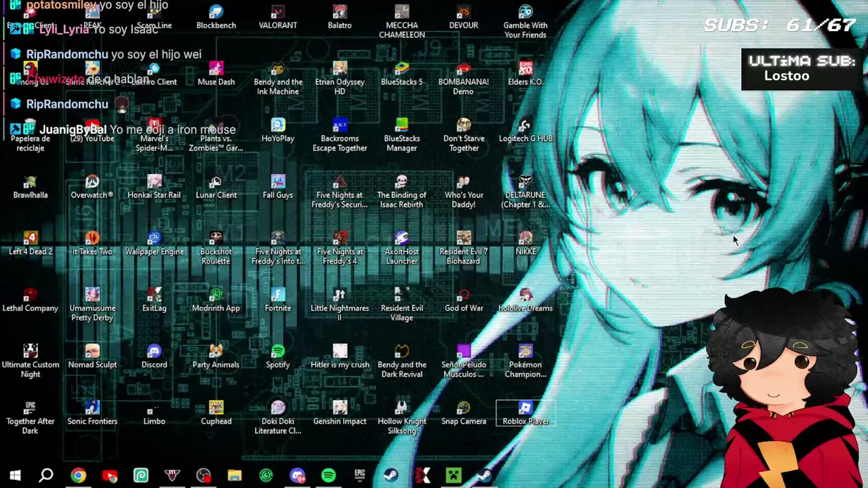Open the AxolHost Launcher icon

(x=402, y=248)
